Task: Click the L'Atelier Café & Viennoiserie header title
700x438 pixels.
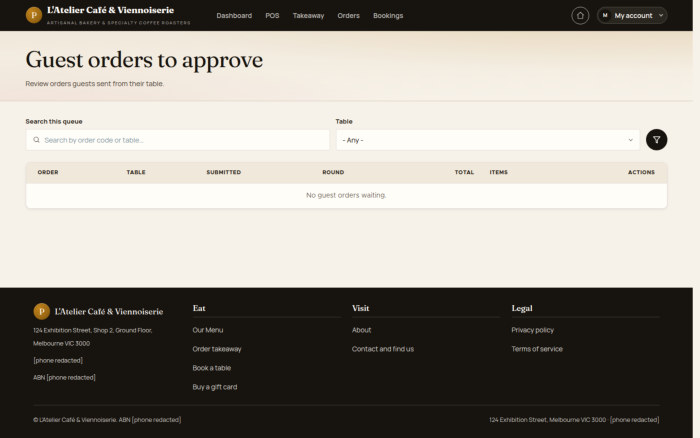Action: pyautogui.click(x=110, y=10)
